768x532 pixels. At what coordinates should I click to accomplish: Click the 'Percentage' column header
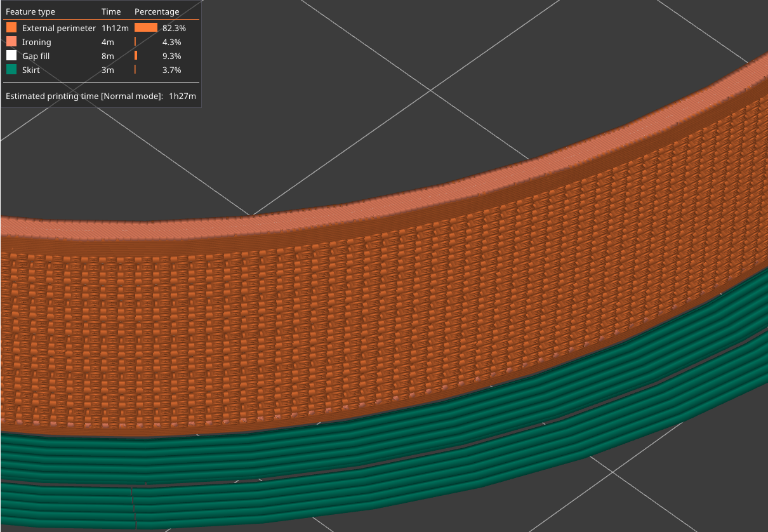[157, 11]
